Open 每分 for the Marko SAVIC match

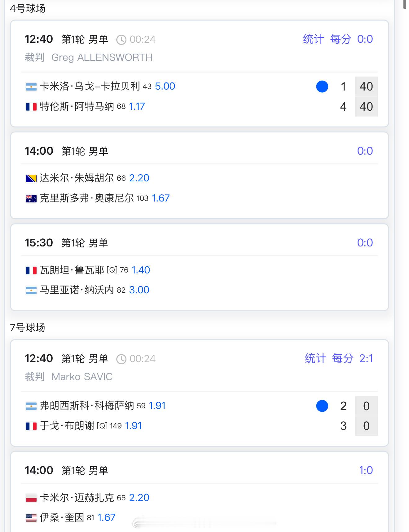tap(342, 359)
